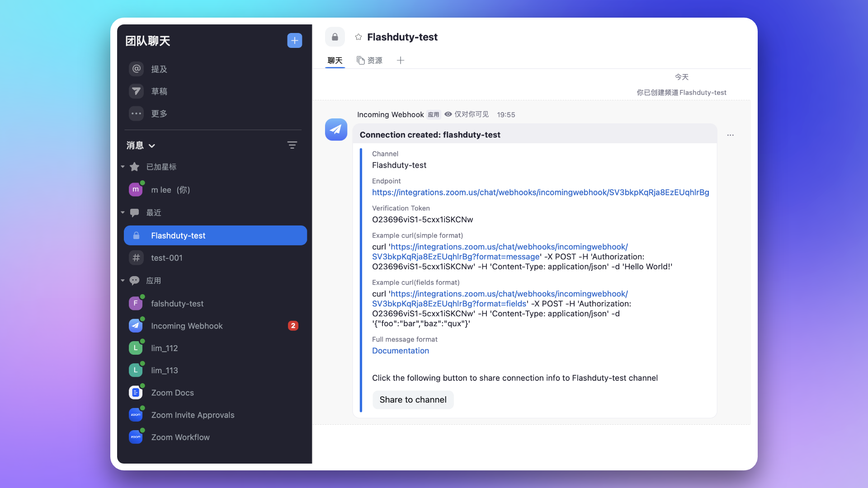This screenshot has height=488, width=868.
Task: Switch to the 聊天 tab
Action: pyautogui.click(x=335, y=61)
